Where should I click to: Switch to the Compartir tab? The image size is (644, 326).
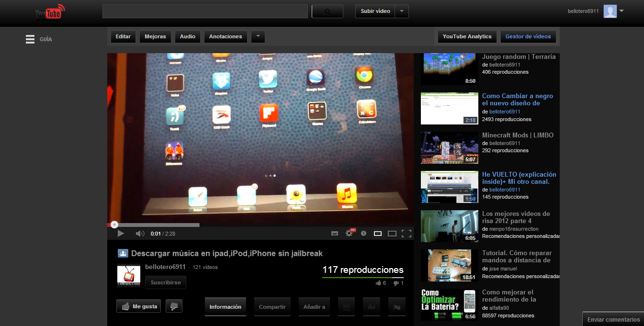[272, 306]
